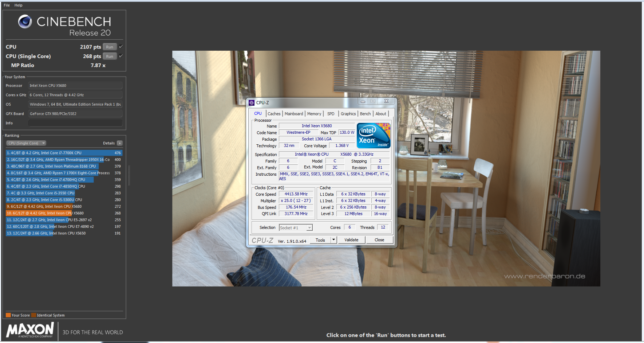Select ranking row 1 Intel Core i7-7700K
This screenshot has height=343, width=644.
64,153
